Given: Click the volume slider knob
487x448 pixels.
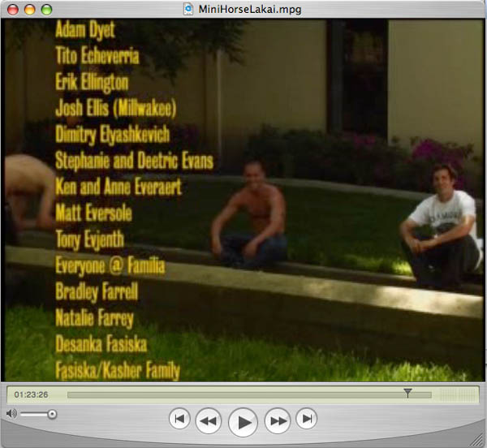Looking at the screenshot, I should (52, 414).
